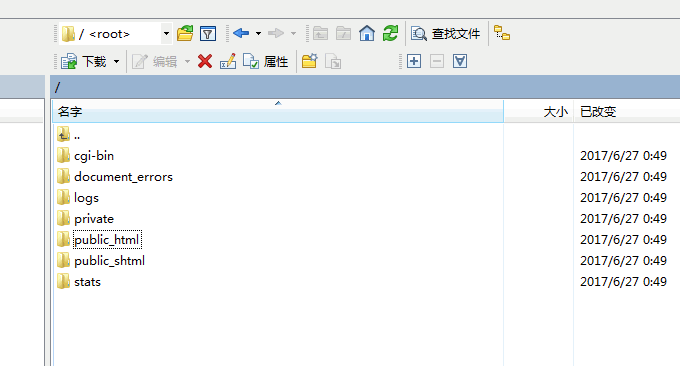Expand the forward history dropdown arrow
Image resolution: width=680 pixels, height=366 pixels.
293,33
